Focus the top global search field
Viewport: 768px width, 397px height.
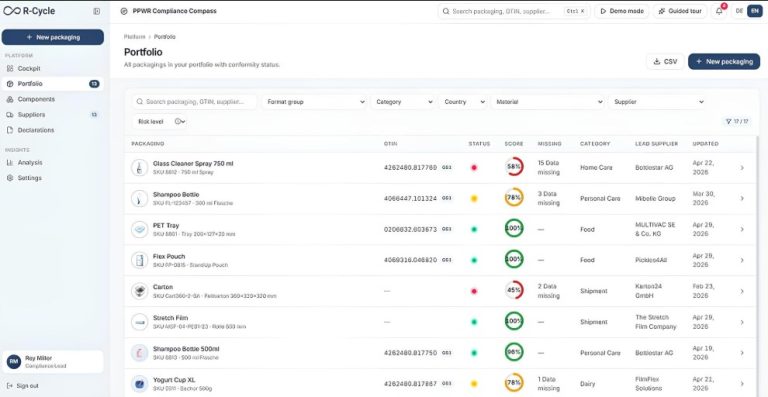pos(514,11)
